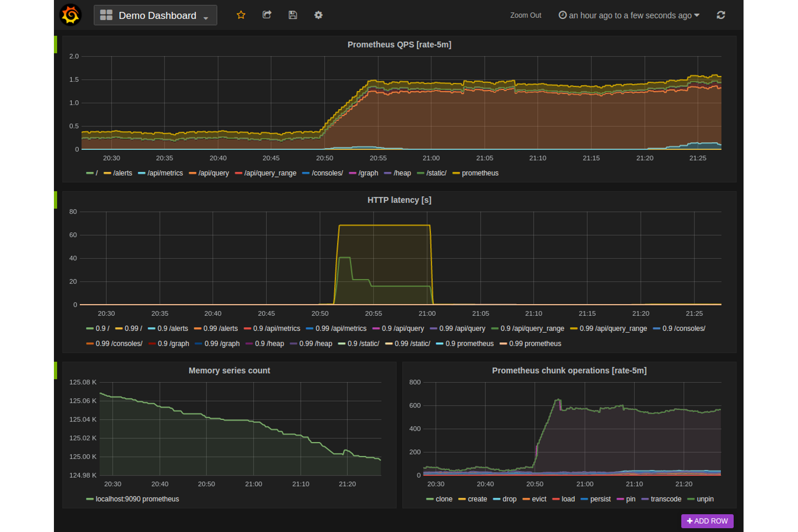This screenshot has height=532, width=798.
Task: Click the 0.99 /heap latency legend entry
Action: [315, 343]
